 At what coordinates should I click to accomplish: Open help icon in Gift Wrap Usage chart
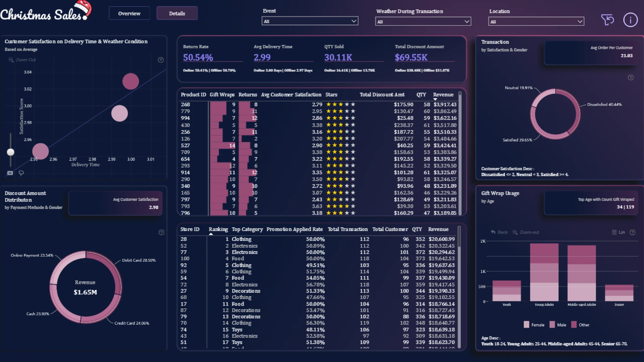pos(633,232)
